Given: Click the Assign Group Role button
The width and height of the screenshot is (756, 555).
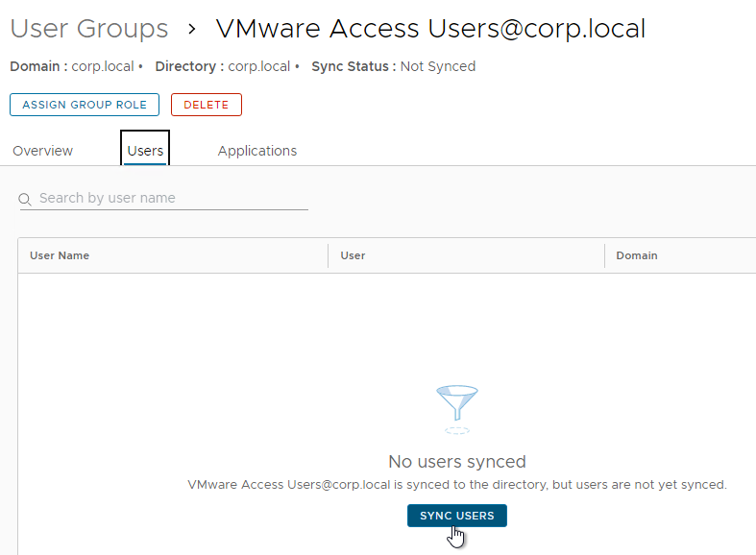Looking at the screenshot, I should (85, 105).
